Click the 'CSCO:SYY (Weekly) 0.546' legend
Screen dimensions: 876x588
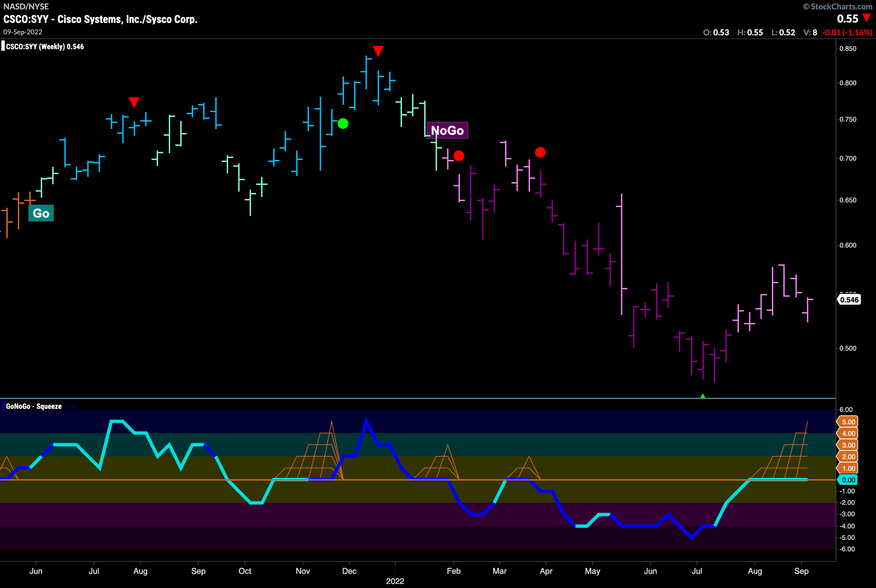[45, 46]
